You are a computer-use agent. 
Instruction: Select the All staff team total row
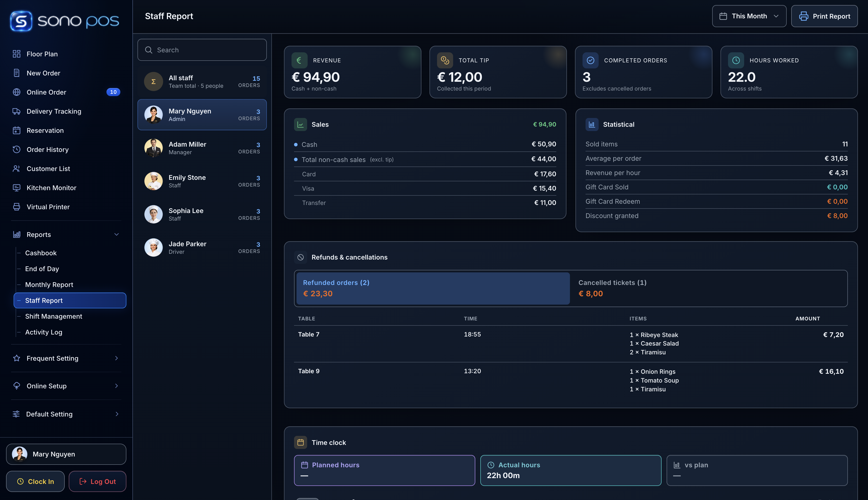coord(202,81)
